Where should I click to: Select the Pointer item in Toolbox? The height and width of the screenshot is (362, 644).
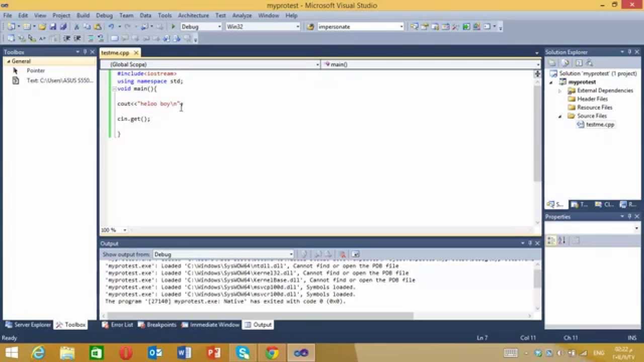tap(35, 71)
